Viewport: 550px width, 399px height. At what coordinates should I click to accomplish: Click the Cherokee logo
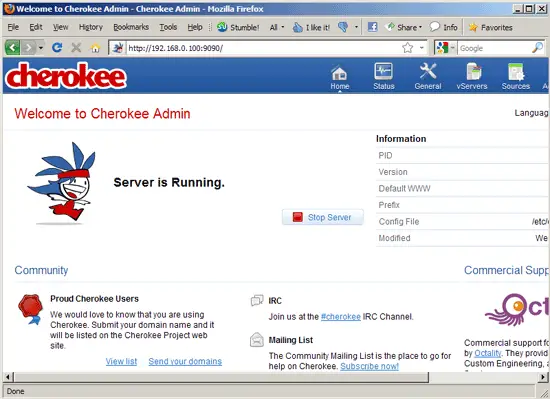[x=66, y=76]
